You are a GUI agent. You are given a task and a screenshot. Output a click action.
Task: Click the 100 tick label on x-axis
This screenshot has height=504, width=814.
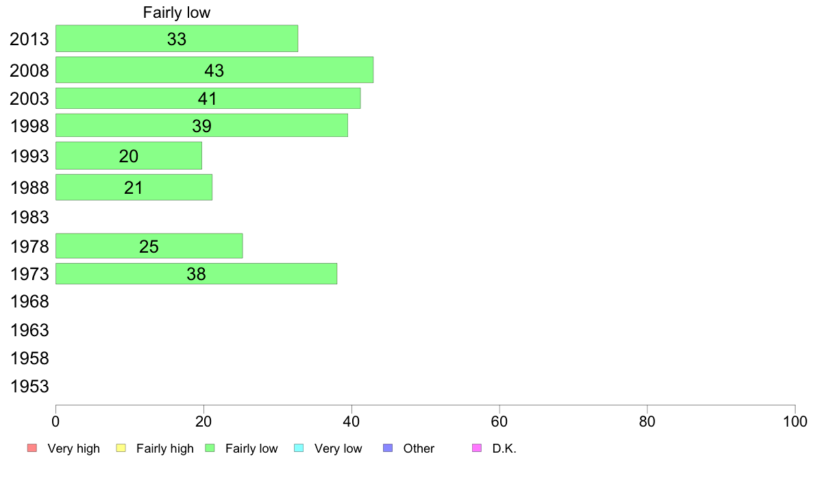coord(795,421)
